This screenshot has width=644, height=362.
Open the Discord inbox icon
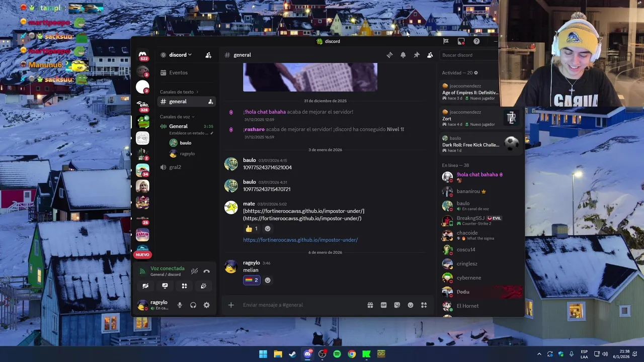coord(461,41)
